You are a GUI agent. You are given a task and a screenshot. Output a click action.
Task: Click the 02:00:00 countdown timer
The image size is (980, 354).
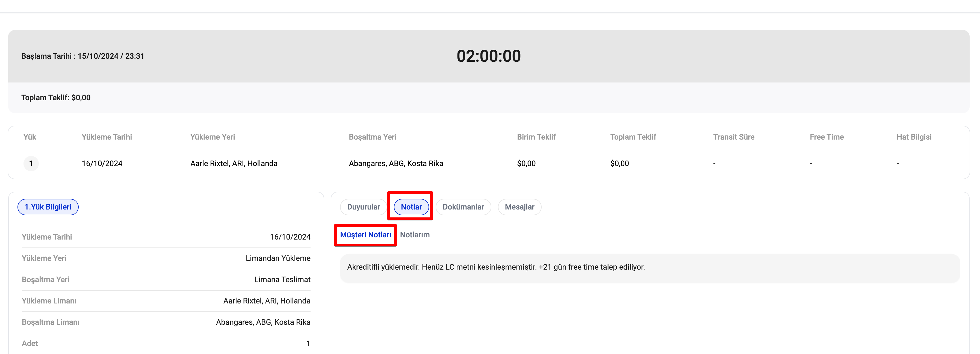coord(488,56)
